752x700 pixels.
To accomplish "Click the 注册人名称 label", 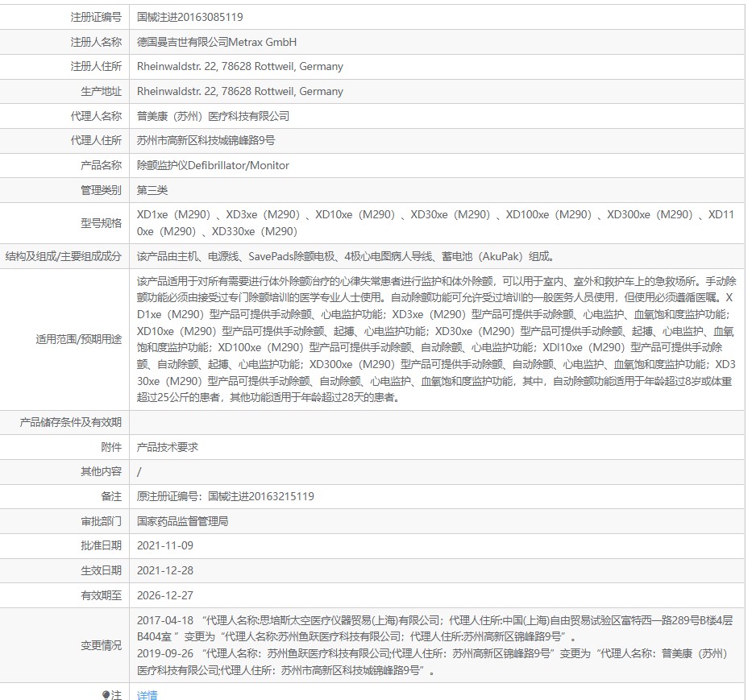I will 97,42.
